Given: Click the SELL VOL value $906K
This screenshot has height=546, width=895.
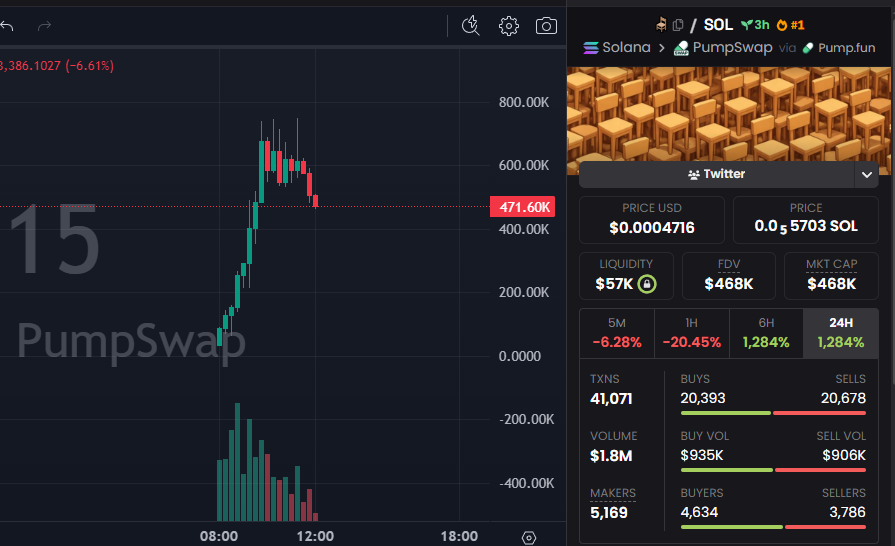Looking at the screenshot, I should [844, 455].
